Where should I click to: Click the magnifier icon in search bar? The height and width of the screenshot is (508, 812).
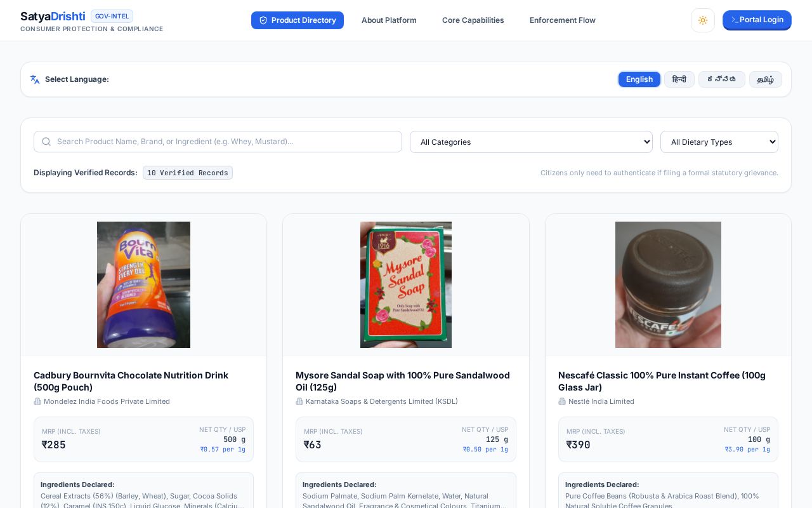click(46, 142)
